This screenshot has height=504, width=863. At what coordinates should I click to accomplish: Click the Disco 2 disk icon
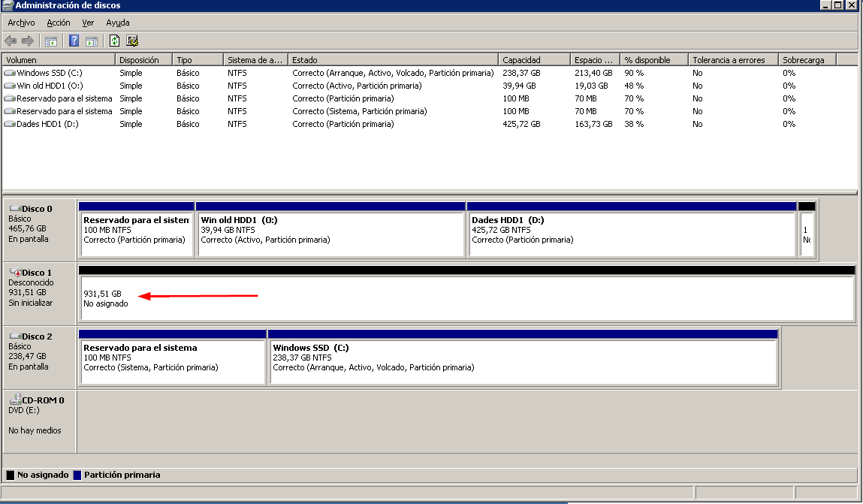click(x=16, y=337)
